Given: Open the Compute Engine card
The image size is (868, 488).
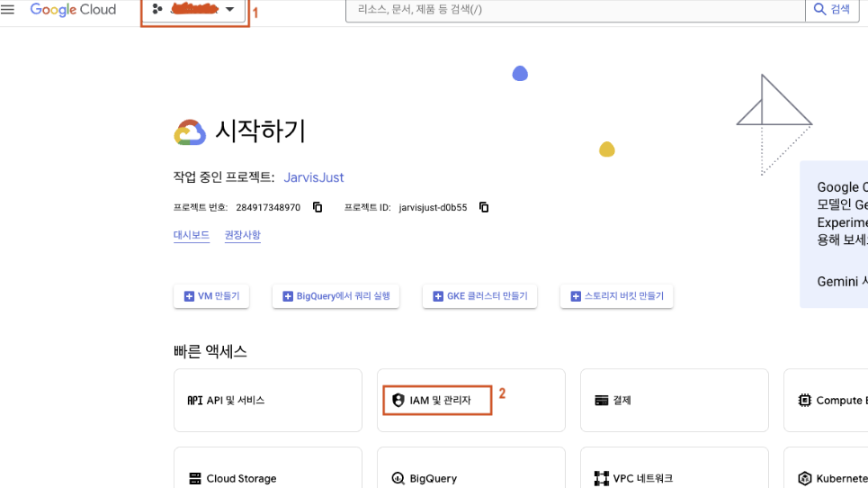Looking at the screenshot, I should (x=826, y=401).
